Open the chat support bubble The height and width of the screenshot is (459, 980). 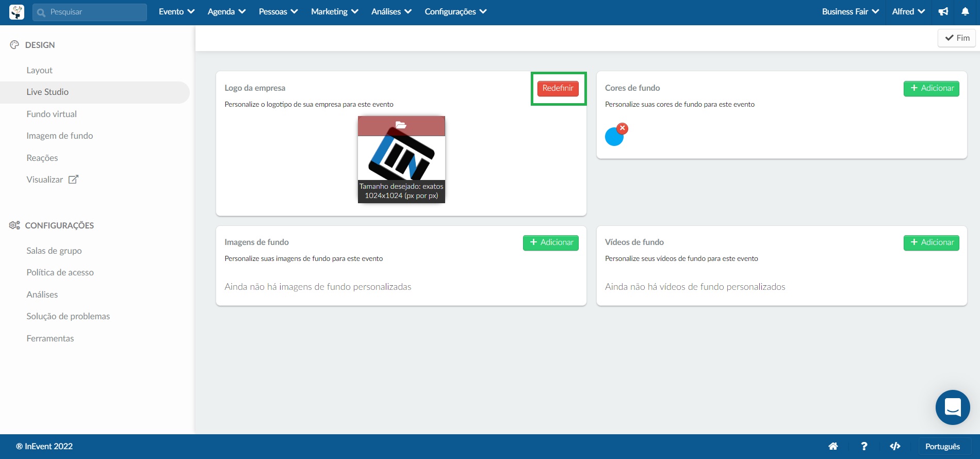click(953, 407)
